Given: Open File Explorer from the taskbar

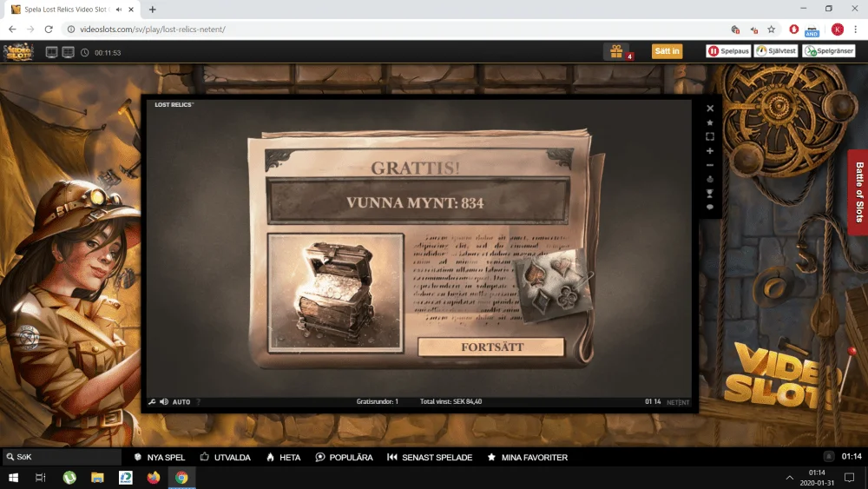Looking at the screenshot, I should (x=97, y=478).
